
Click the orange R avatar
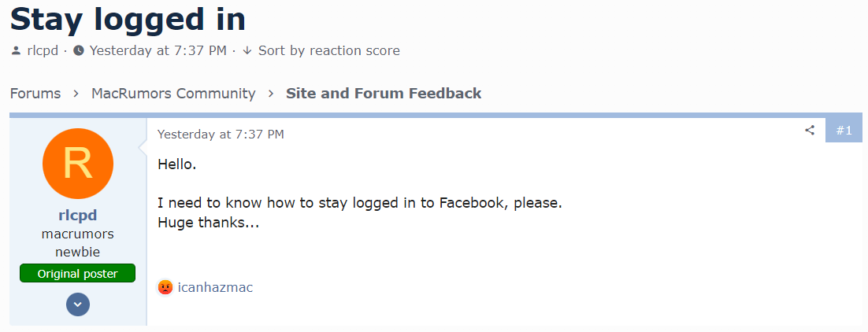pos(78,164)
